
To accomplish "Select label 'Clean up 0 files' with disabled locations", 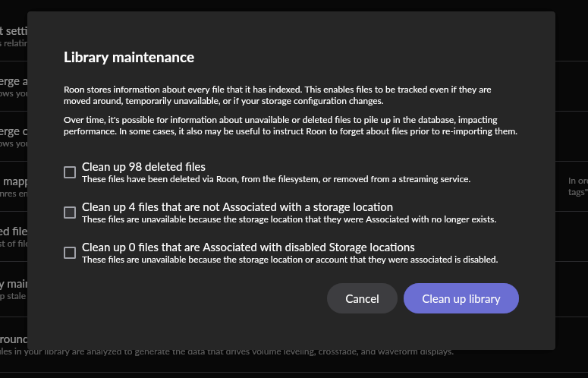I will click(248, 247).
